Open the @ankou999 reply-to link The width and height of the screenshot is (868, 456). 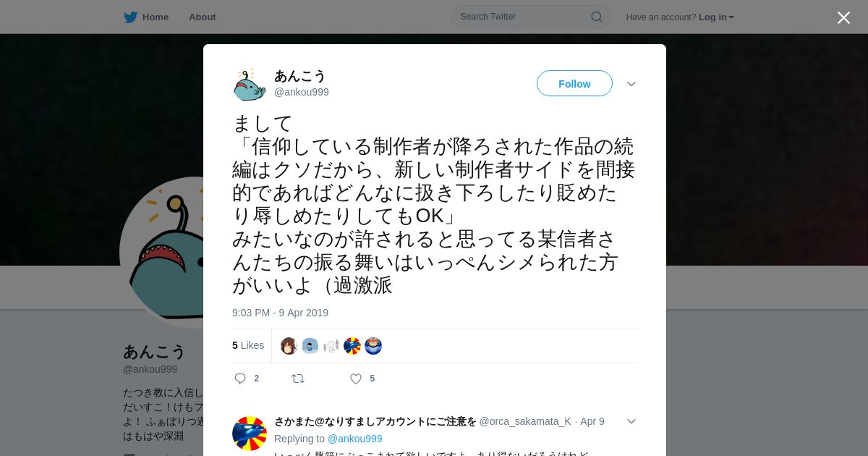(x=354, y=439)
